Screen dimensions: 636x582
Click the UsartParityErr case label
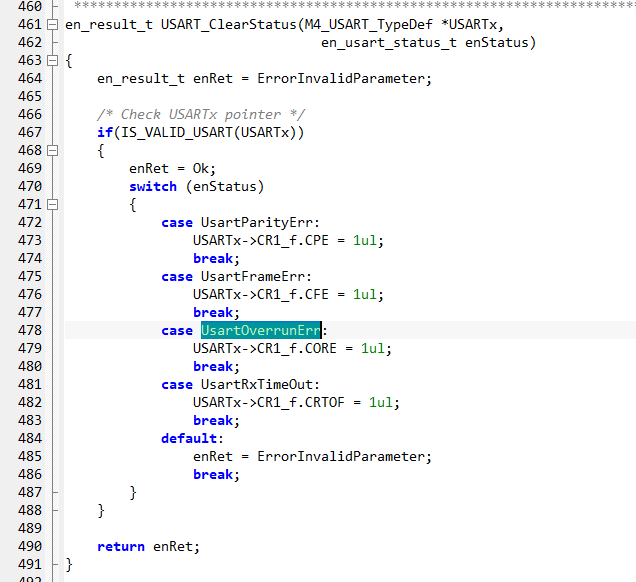click(257, 223)
